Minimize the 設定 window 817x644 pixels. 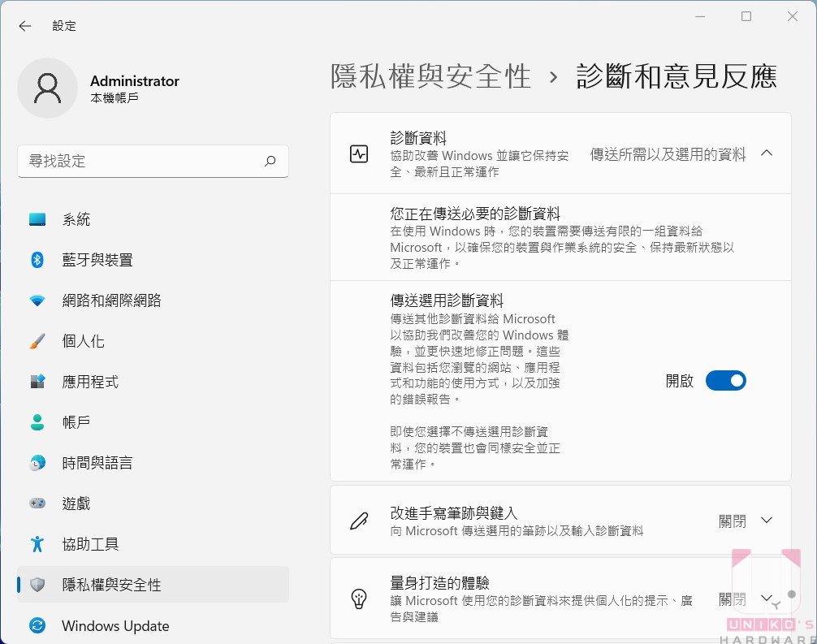pos(700,17)
